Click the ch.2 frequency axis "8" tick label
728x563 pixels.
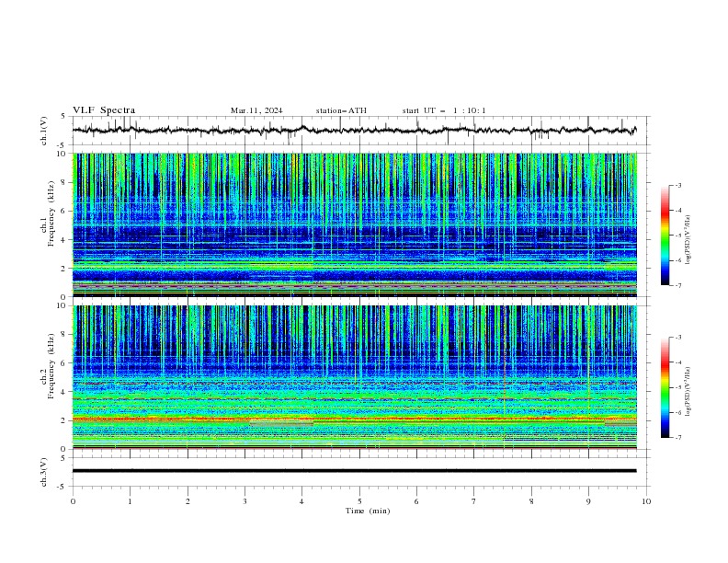65,335
